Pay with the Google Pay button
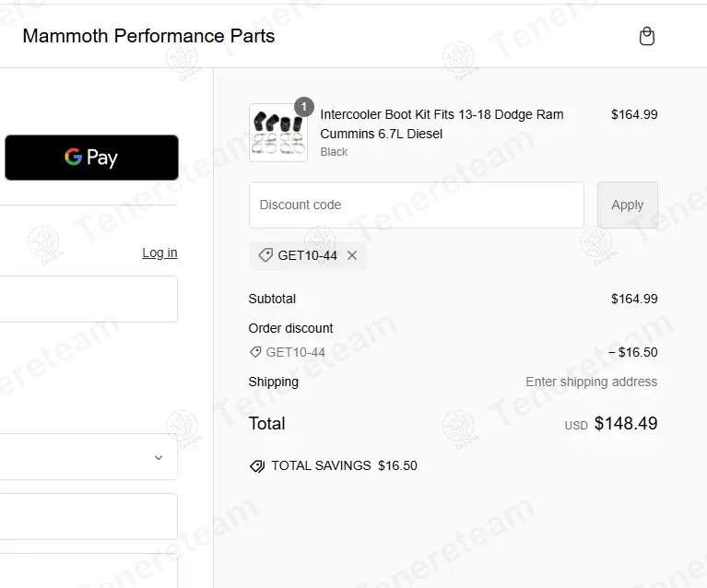 pos(91,158)
